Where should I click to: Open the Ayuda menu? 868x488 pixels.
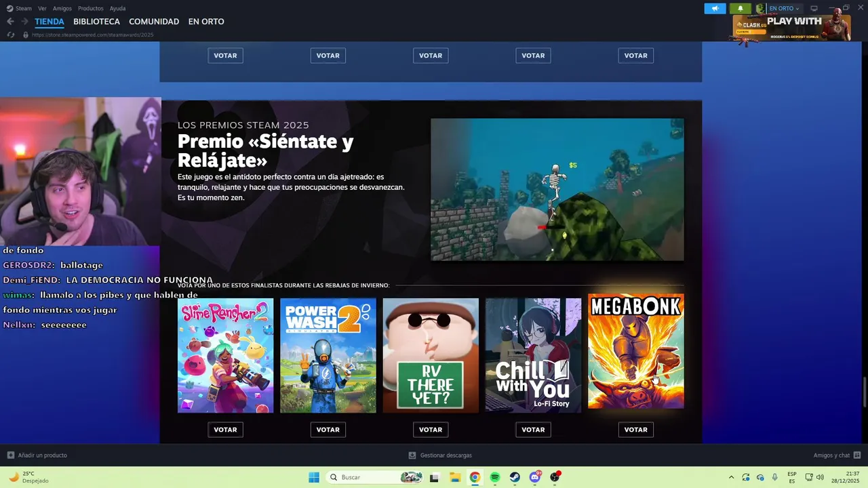coord(117,8)
